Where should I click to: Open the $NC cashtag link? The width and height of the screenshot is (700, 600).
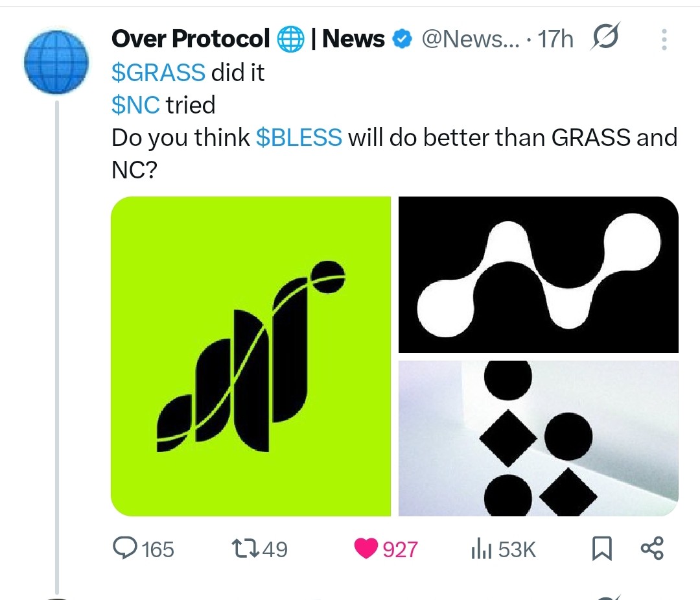pyautogui.click(x=135, y=105)
